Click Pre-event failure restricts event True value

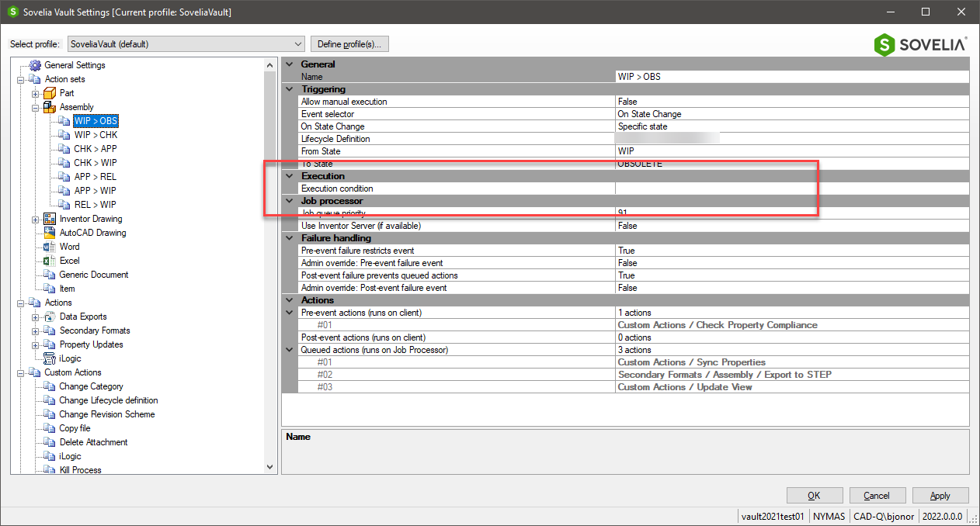[792, 251]
